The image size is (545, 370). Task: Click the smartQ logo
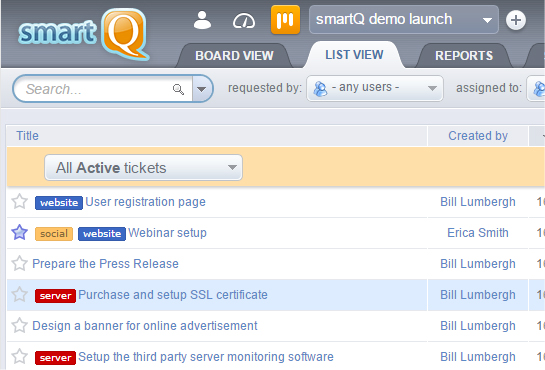pos(84,34)
